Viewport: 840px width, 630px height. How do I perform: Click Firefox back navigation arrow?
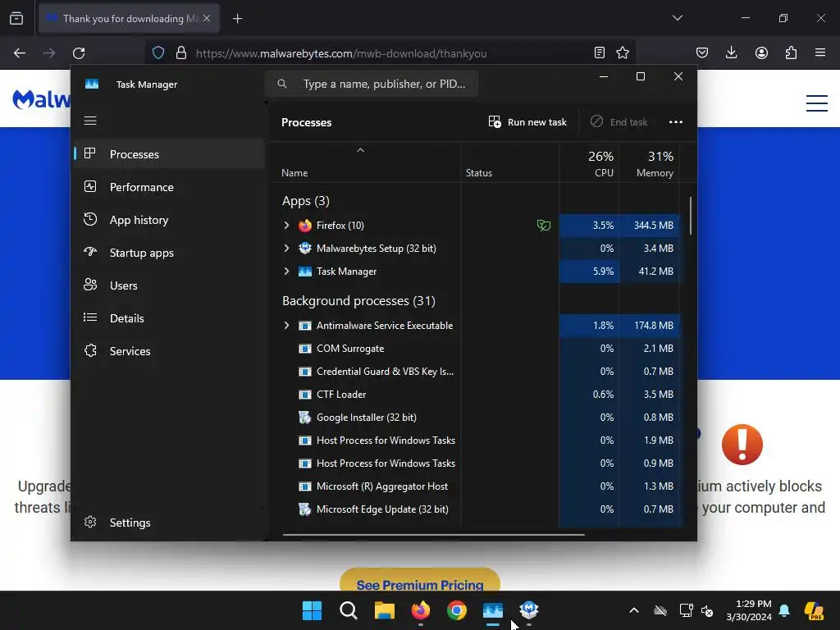(x=20, y=53)
